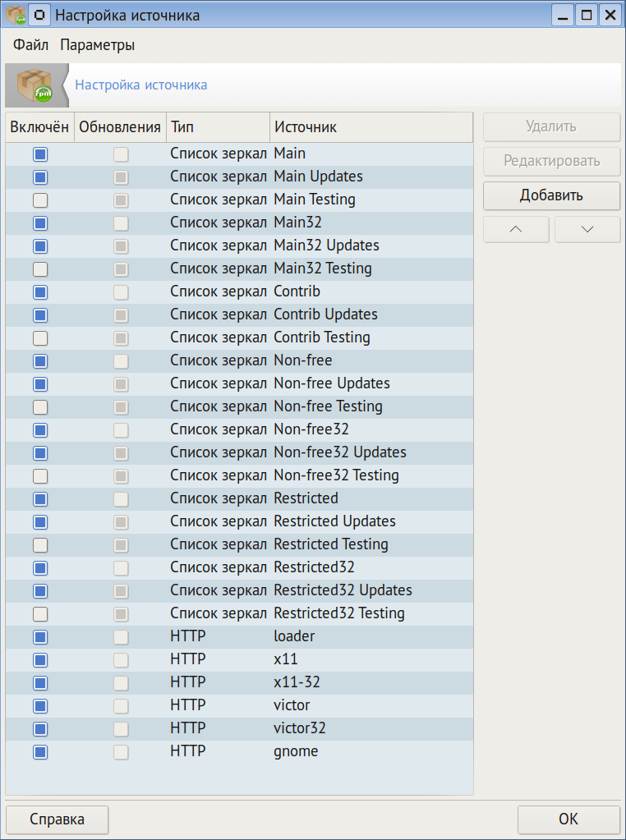
Task: Click the Удалить button
Action: (x=551, y=127)
